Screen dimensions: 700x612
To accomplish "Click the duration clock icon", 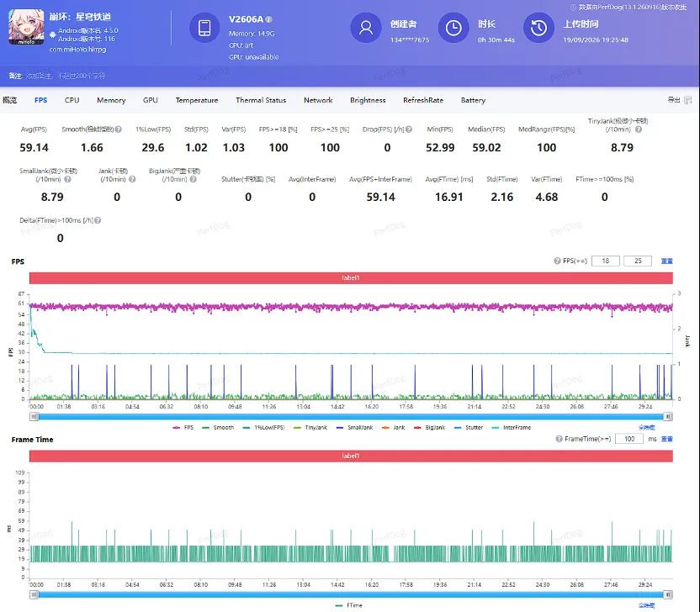I will (x=453, y=28).
